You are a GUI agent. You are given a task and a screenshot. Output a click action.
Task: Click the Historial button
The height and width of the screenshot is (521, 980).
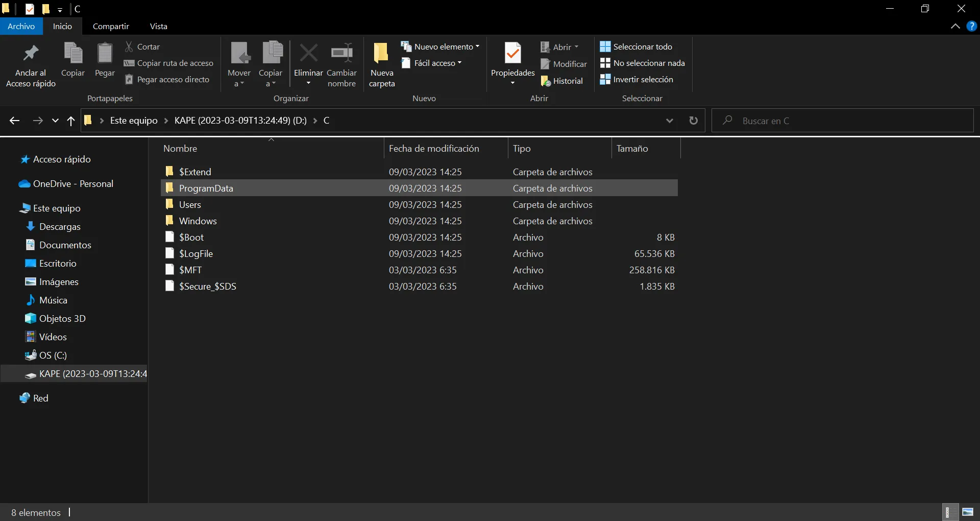click(561, 81)
